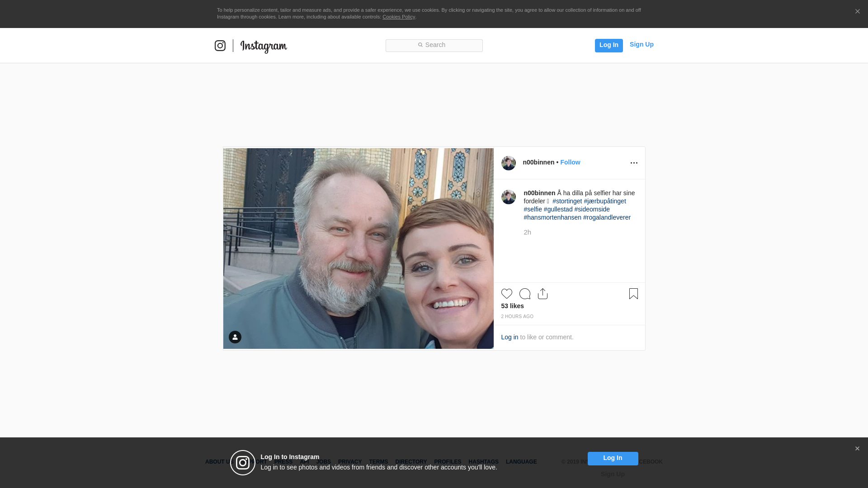
Task: Open n00binnen avatar beside caption
Action: click(x=509, y=197)
